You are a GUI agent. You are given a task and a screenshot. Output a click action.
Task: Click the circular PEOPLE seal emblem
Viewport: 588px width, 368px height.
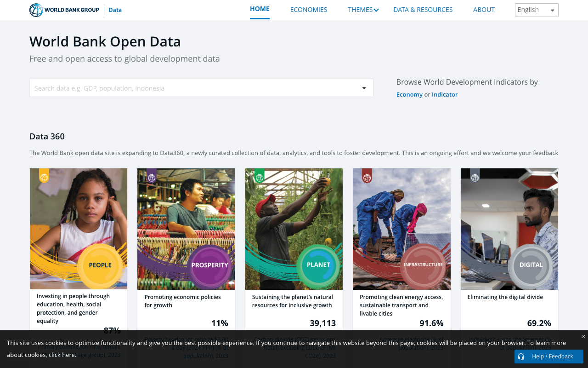click(x=100, y=264)
